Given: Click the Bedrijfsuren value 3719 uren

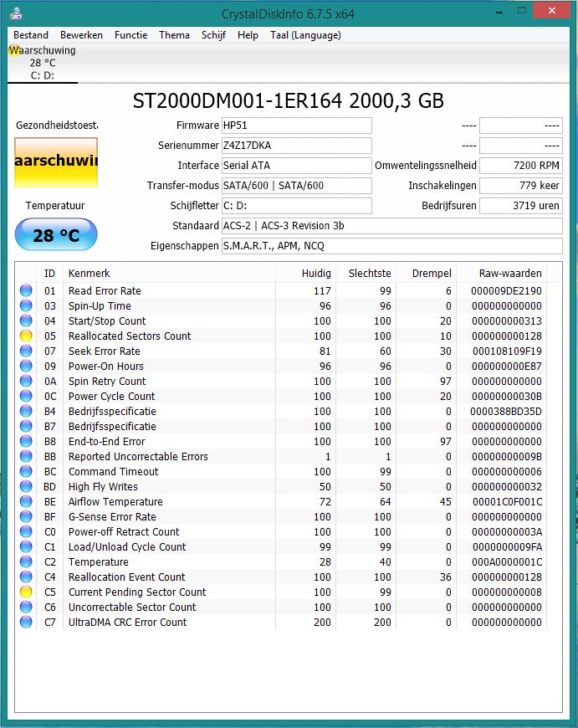Looking at the screenshot, I should click(521, 206).
